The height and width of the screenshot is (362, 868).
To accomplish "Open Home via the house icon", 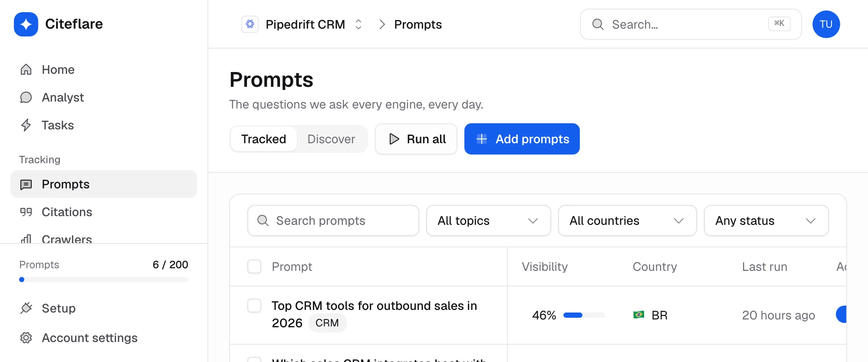I will point(26,69).
